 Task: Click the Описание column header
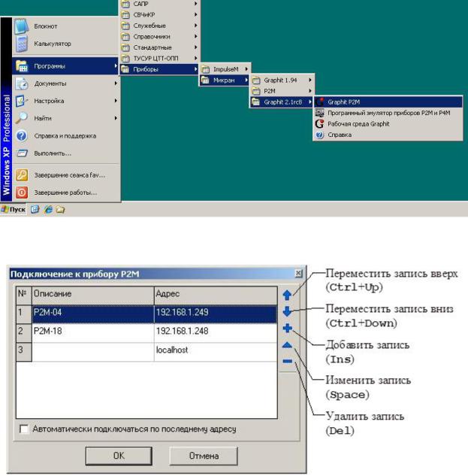[93, 295]
